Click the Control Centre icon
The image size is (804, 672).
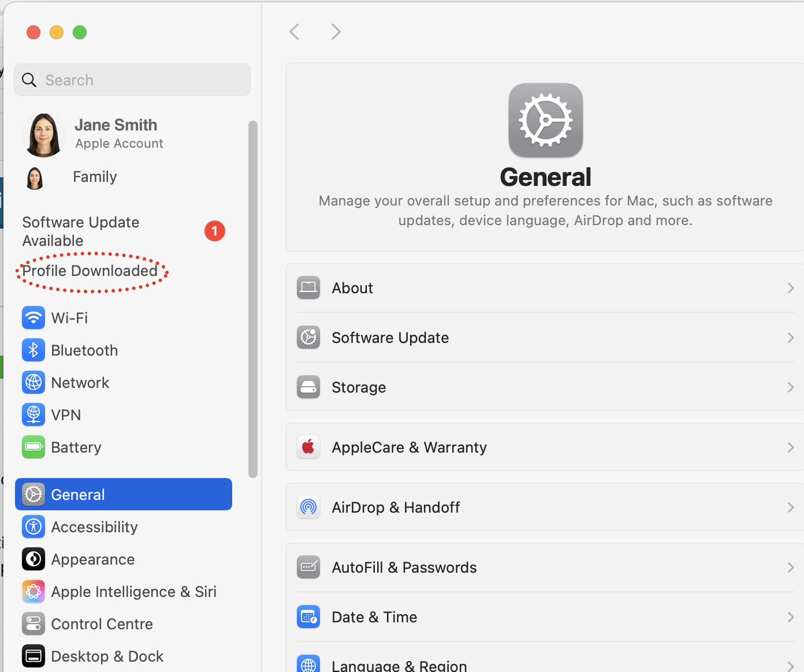point(33,624)
